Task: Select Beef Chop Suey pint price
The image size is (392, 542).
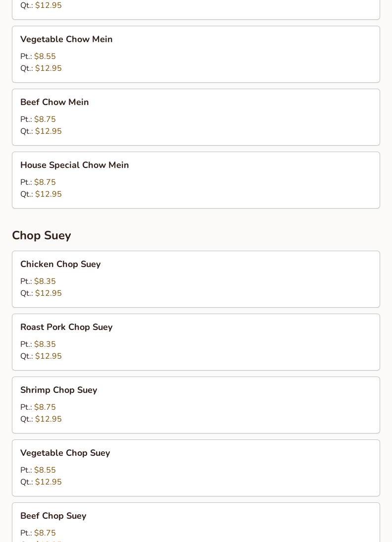Action: pyautogui.click(x=45, y=533)
